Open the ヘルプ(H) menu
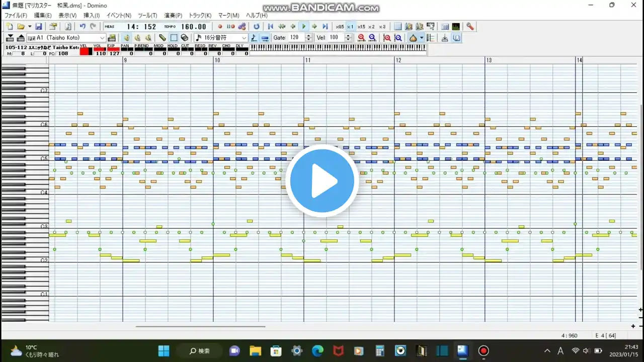Screen dimensions: 644x362 pyautogui.click(x=257, y=16)
